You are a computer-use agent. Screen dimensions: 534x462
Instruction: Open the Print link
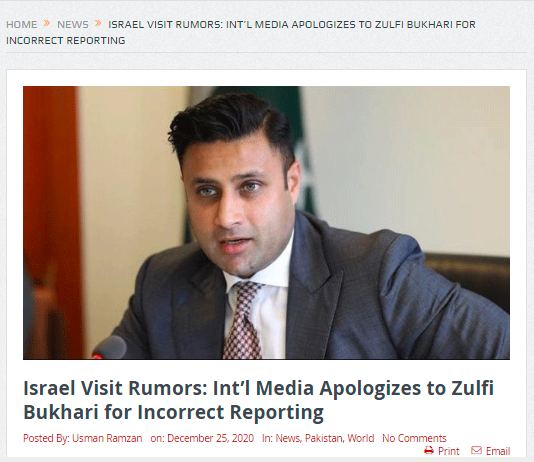click(449, 451)
